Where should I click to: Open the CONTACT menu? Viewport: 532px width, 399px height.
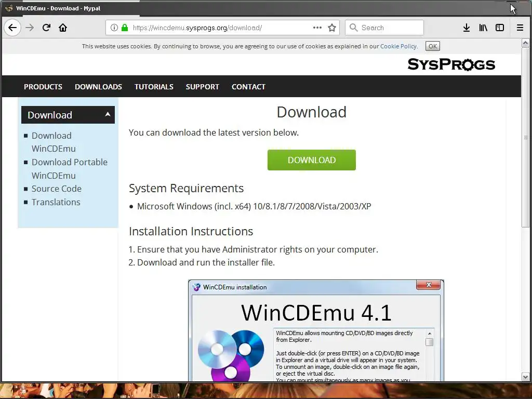[248, 87]
